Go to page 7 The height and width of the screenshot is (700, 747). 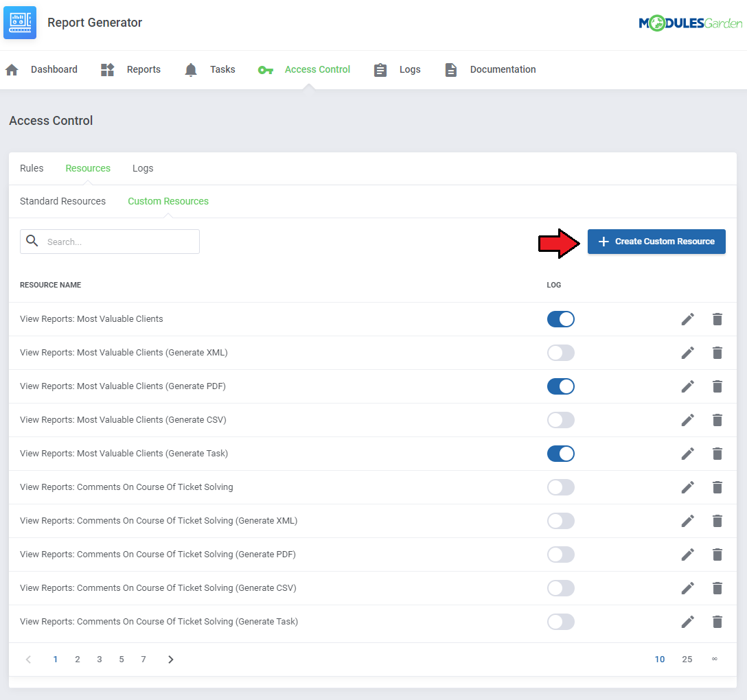pos(143,660)
